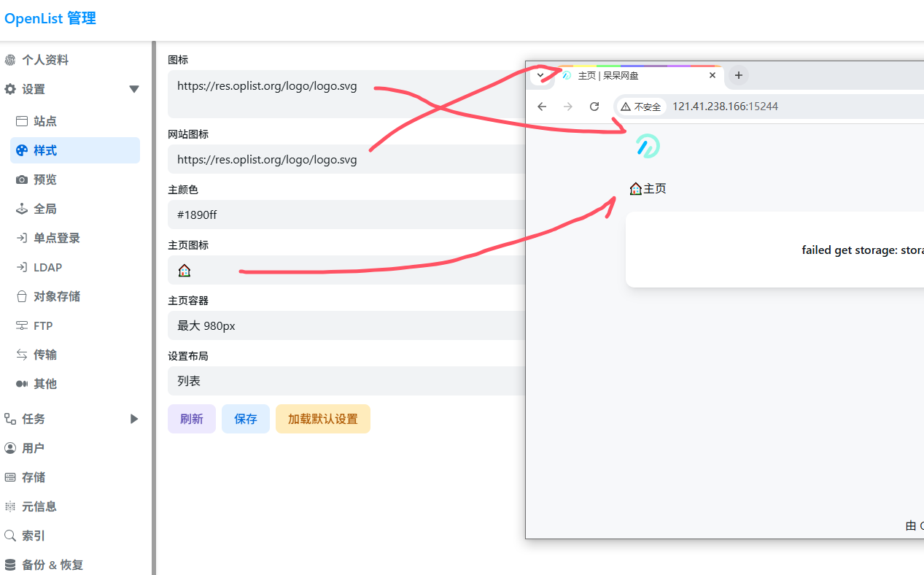Open 对象存储 object storage settings
The width and height of the screenshot is (924, 575).
pyautogui.click(x=57, y=296)
